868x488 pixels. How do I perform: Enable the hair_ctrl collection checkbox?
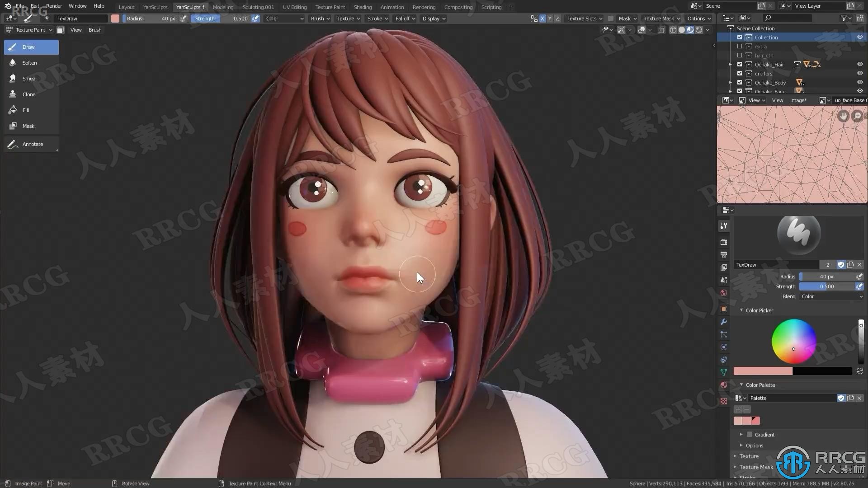coord(740,56)
